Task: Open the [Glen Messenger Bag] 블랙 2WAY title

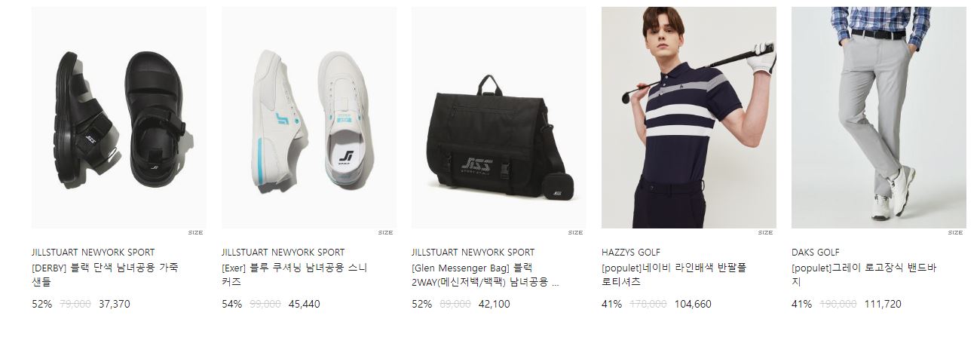Action: point(485,275)
